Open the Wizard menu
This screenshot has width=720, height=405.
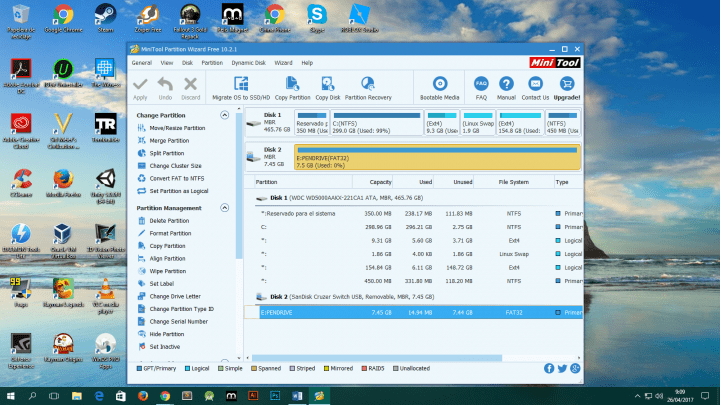pos(283,63)
